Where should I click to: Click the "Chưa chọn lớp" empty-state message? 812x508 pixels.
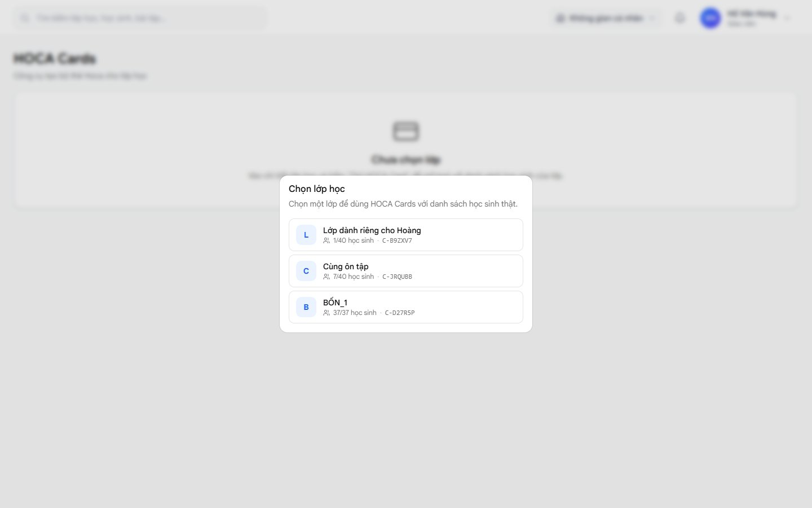406,160
